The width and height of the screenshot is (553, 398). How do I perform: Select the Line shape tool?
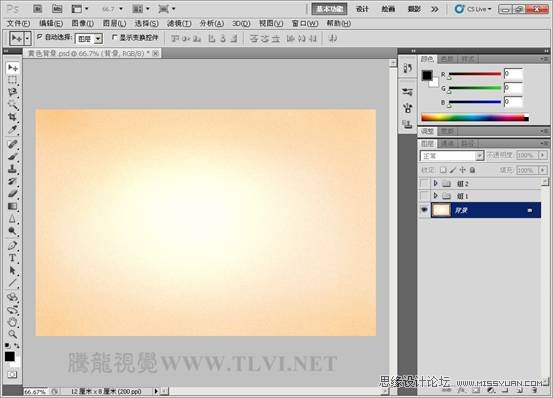(x=13, y=283)
